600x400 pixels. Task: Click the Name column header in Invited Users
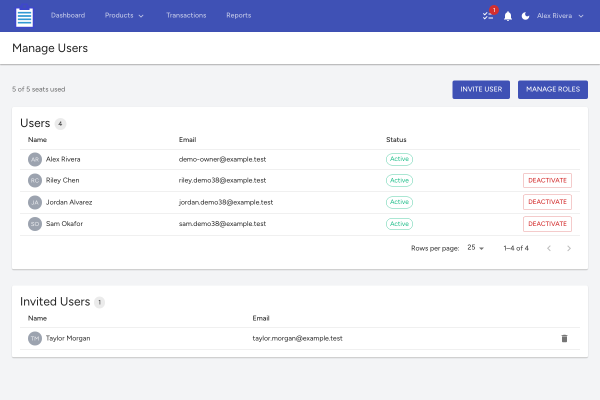(x=37, y=318)
